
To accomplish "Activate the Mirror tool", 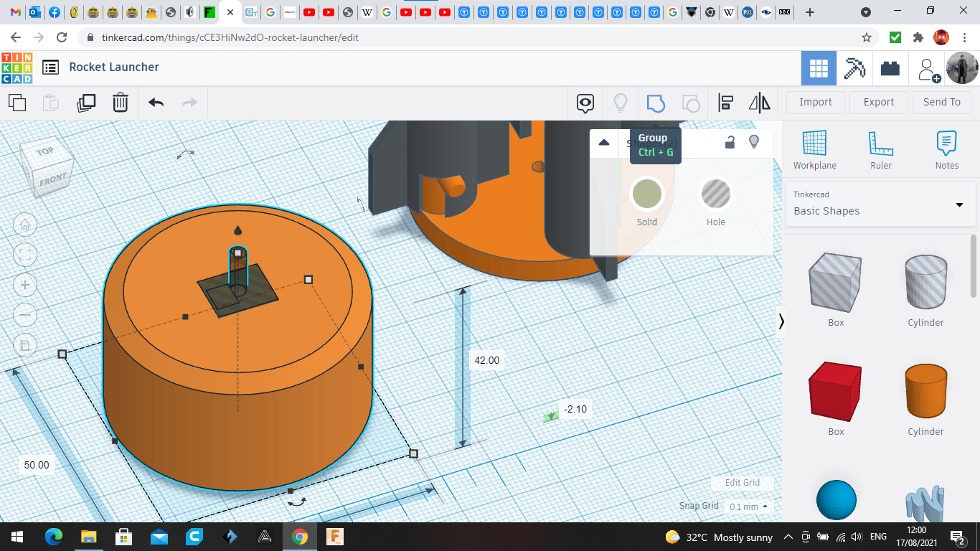I will click(759, 103).
